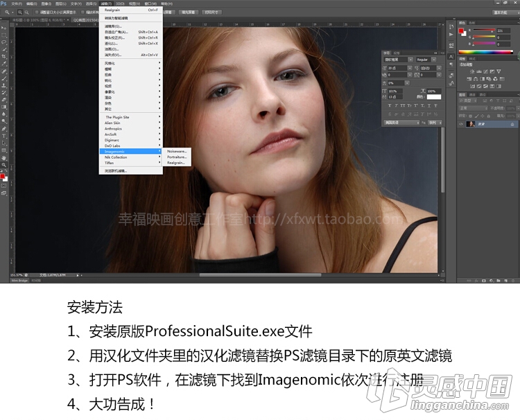Click the horizontal canvas scrollbar
Image resolution: width=520 pixels, height=420 pixels.
(260, 275)
